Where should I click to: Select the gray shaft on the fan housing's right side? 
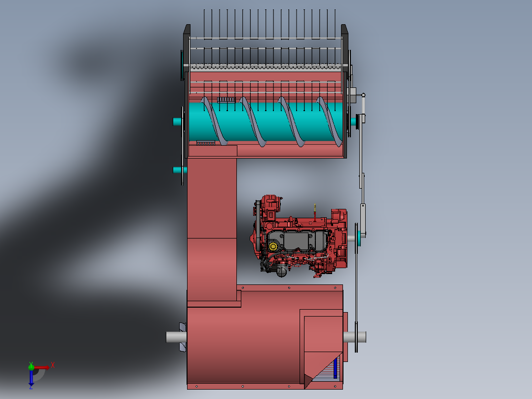355,337
